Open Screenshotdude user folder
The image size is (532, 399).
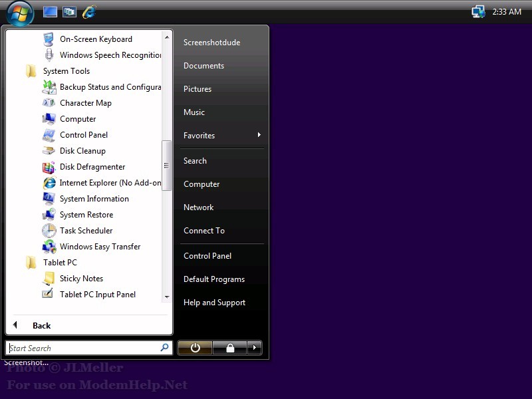click(x=211, y=43)
